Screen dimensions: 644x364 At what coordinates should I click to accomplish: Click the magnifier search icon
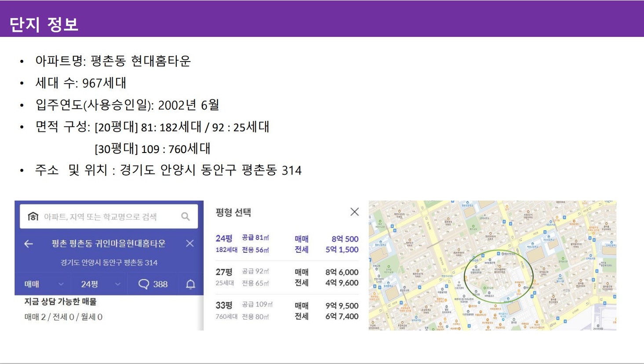[186, 216]
